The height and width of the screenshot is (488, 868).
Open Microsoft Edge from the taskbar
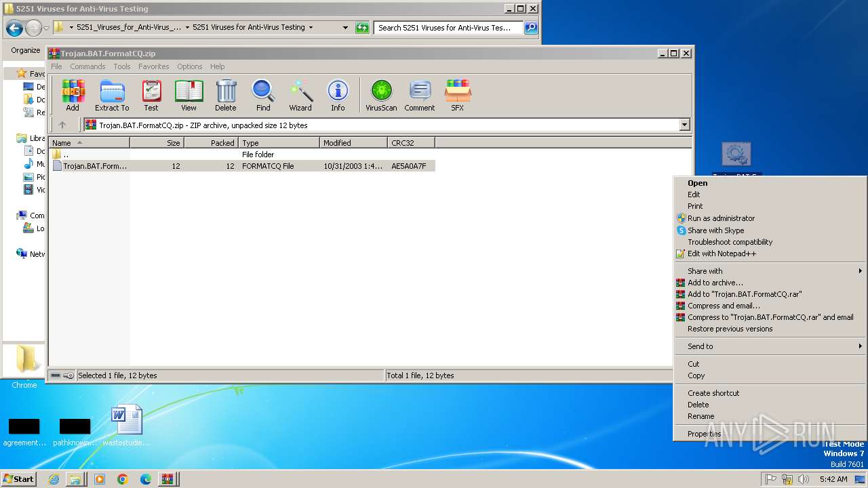coord(146,479)
